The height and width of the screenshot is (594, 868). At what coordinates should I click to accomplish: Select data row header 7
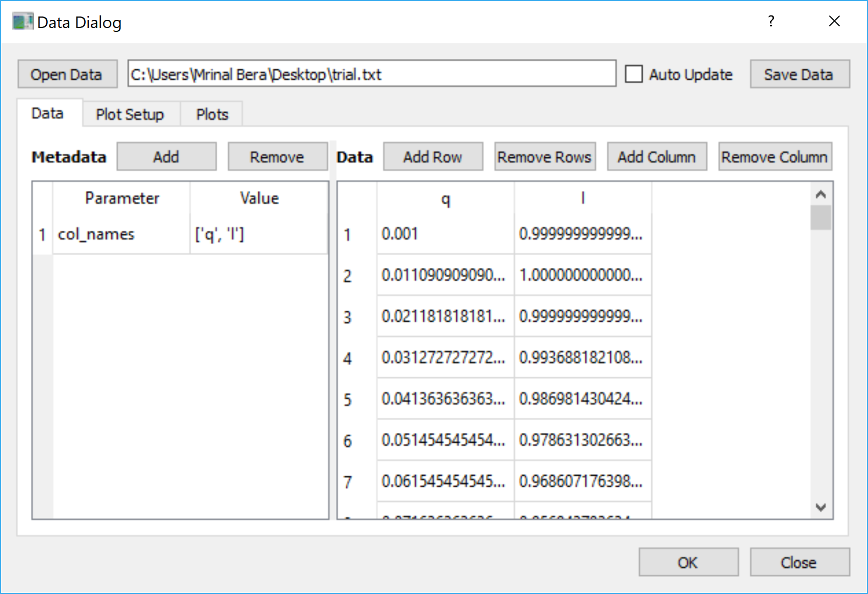357,482
